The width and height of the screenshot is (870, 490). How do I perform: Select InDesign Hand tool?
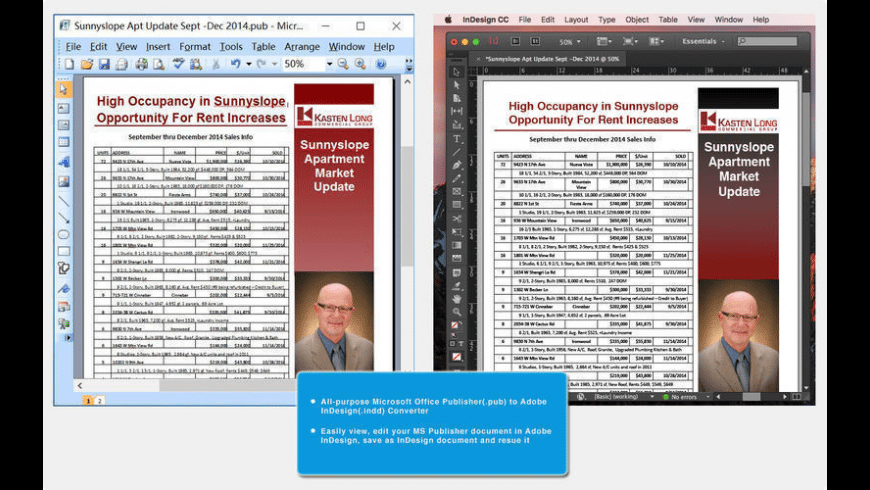pos(457,299)
